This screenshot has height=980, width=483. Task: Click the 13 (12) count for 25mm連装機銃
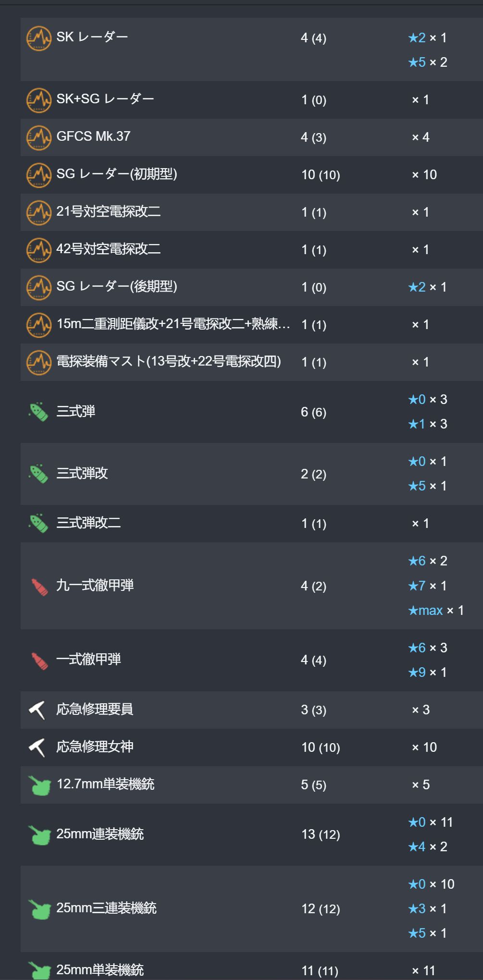tap(321, 834)
